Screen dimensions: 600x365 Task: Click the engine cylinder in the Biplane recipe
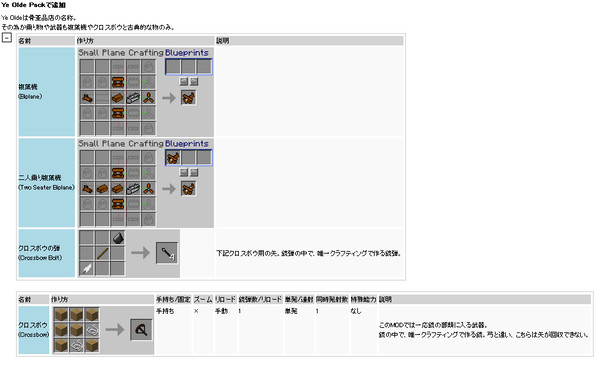pyautogui.click(x=133, y=98)
